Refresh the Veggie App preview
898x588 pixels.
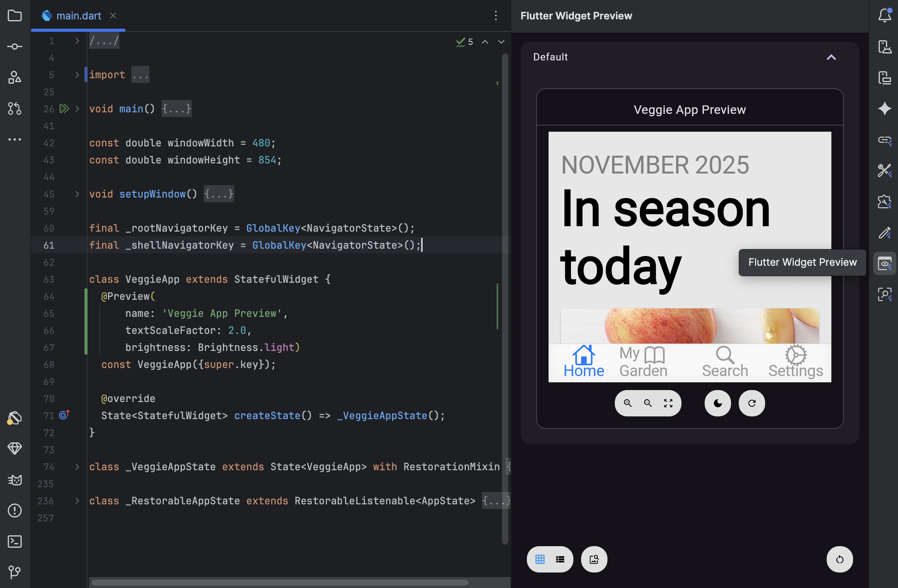pyautogui.click(x=752, y=403)
